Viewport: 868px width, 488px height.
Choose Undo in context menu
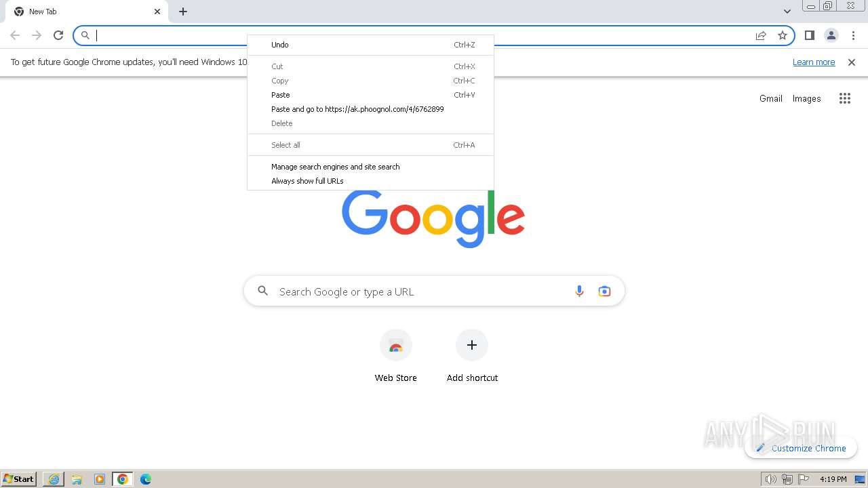click(x=370, y=45)
